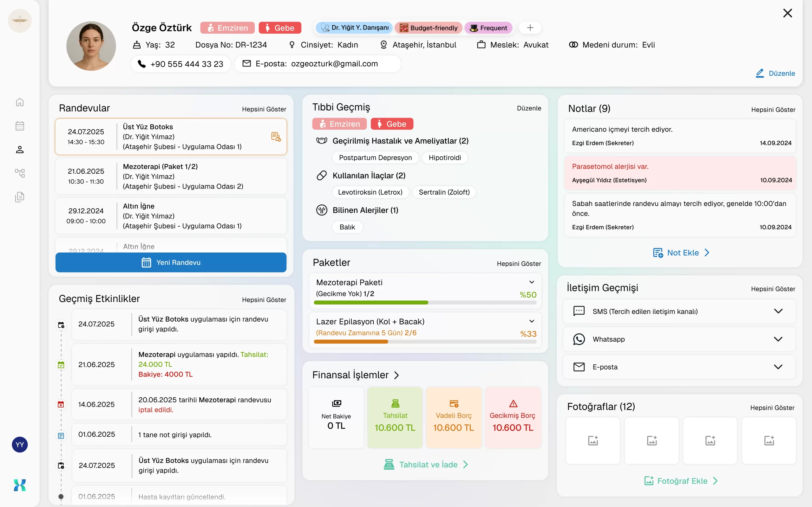Open the calendar icon in sidebar
The image size is (812, 507).
(x=20, y=126)
